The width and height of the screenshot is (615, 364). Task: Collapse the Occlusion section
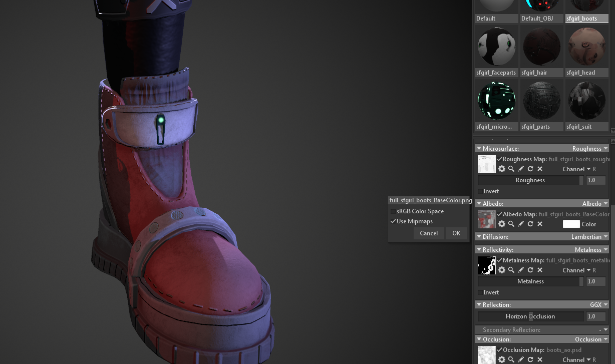pos(479,339)
